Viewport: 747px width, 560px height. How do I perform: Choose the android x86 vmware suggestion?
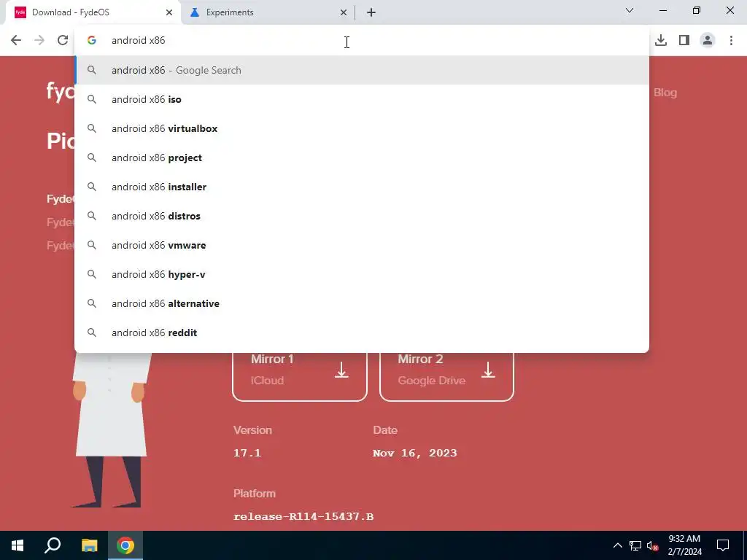click(362, 245)
